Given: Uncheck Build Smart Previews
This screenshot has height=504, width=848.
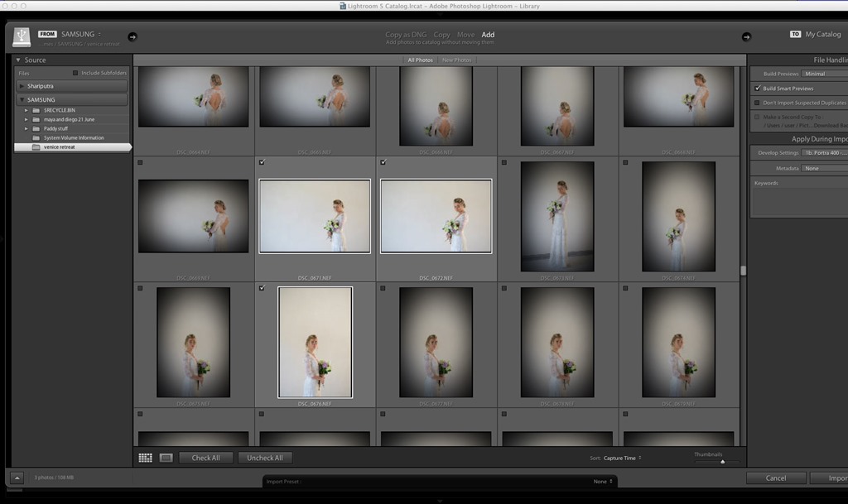Looking at the screenshot, I should [757, 89].
